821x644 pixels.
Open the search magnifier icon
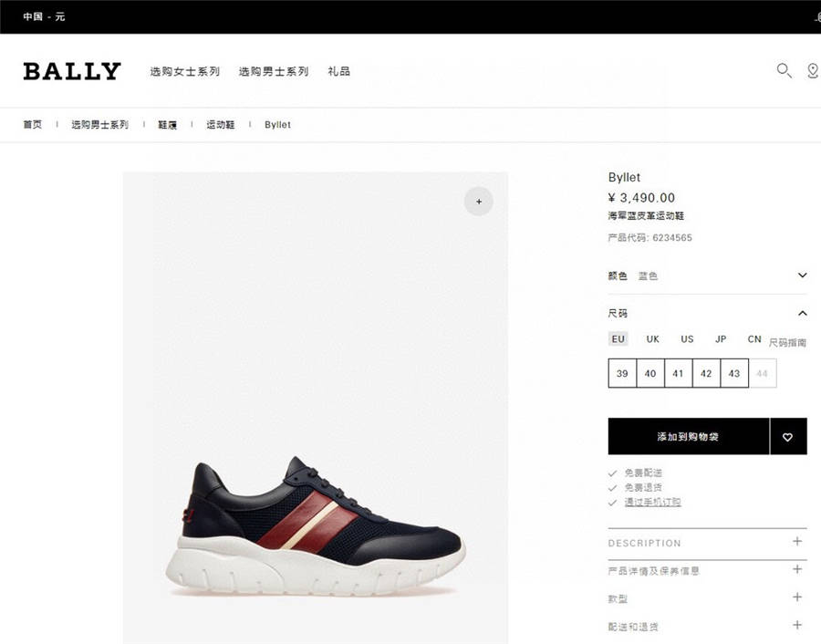pyautogui.click(x=784, y=70)
